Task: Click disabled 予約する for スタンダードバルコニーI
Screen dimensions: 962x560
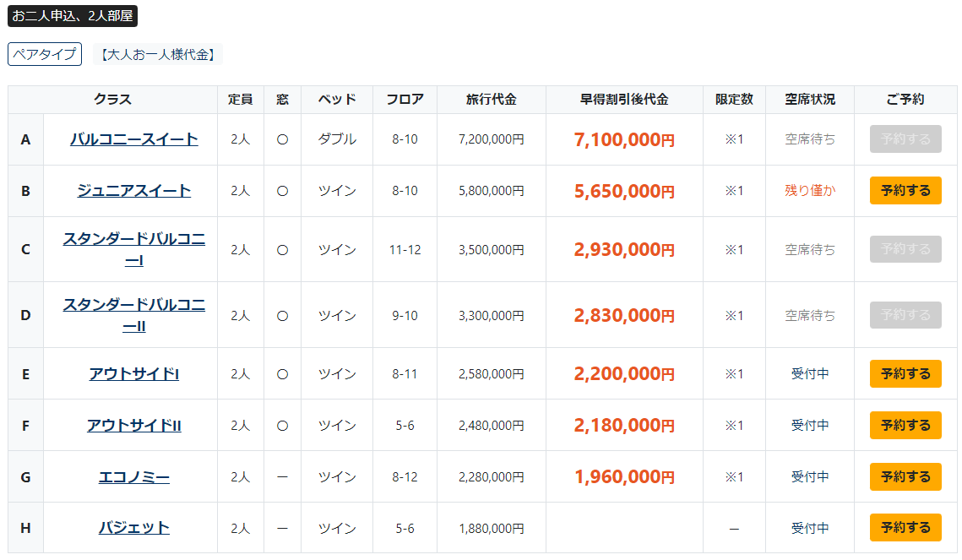Action: 905,249
